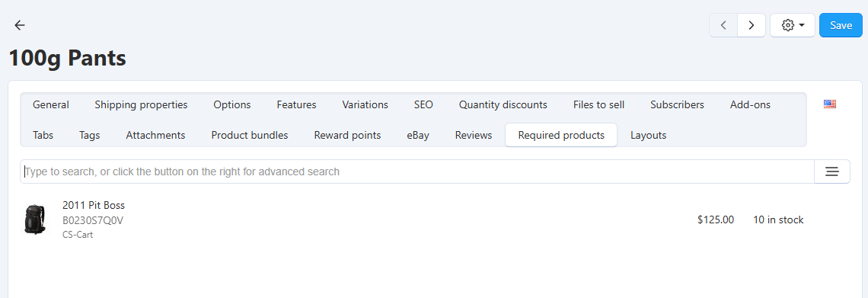Go to the eBay tab
The width and height of the screenshot is (868, 298).
(418, 135)
